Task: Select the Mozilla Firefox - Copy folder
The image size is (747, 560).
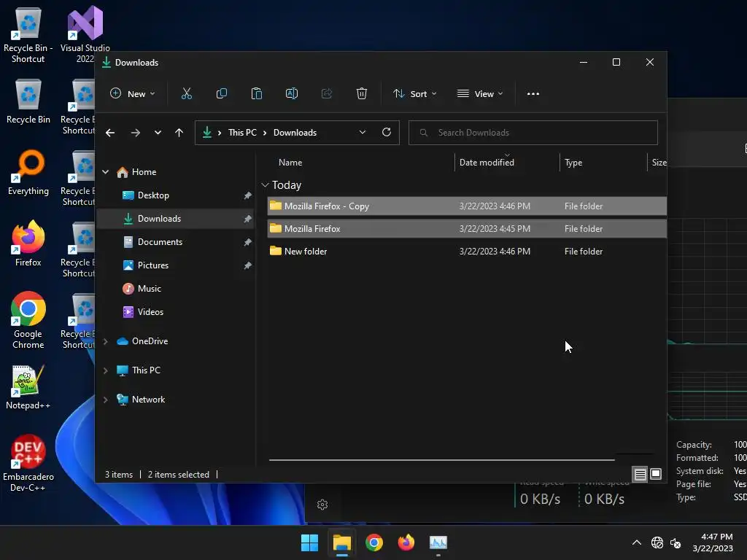Action: pos(467,206)
